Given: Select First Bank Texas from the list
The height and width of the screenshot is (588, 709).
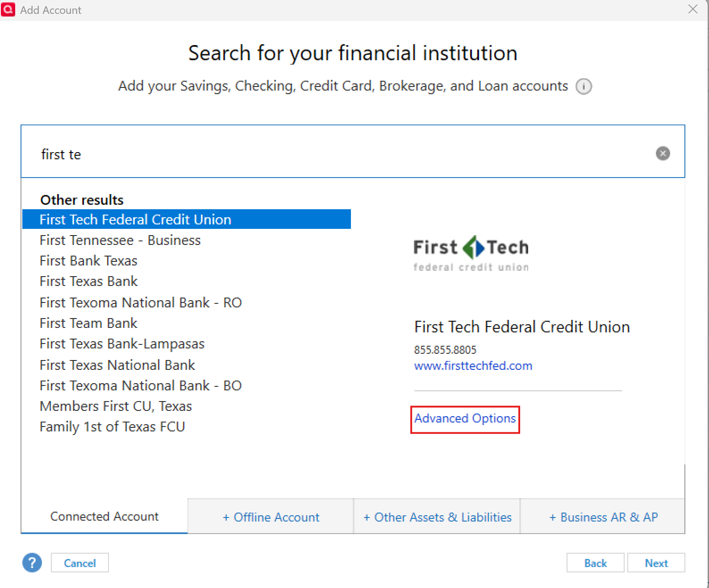Looking at the screenshot, I should 88,261.
